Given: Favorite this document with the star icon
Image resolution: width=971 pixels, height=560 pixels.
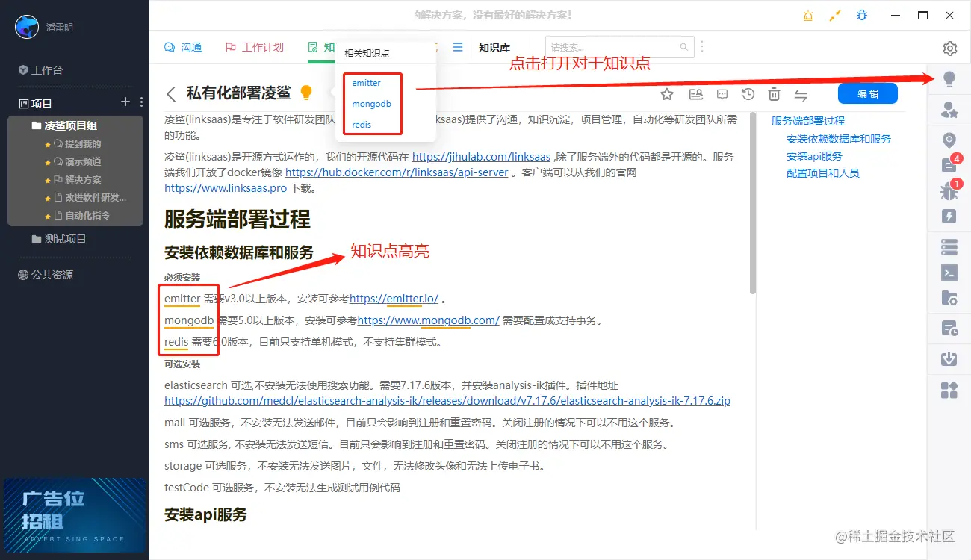Looking at the screenshot, I should coord(667,94).
